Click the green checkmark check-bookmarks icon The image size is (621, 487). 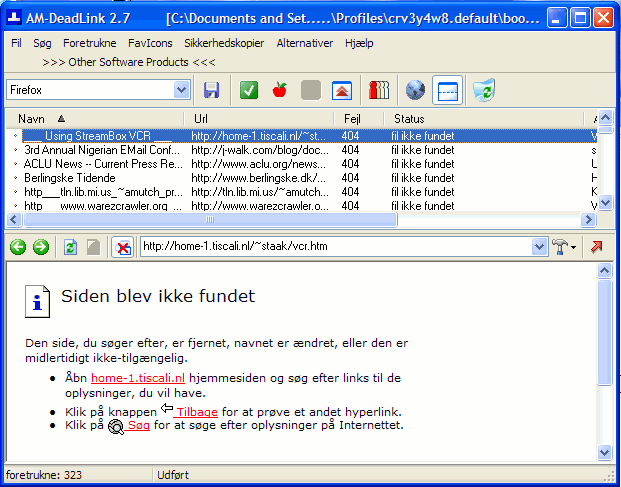249,90
